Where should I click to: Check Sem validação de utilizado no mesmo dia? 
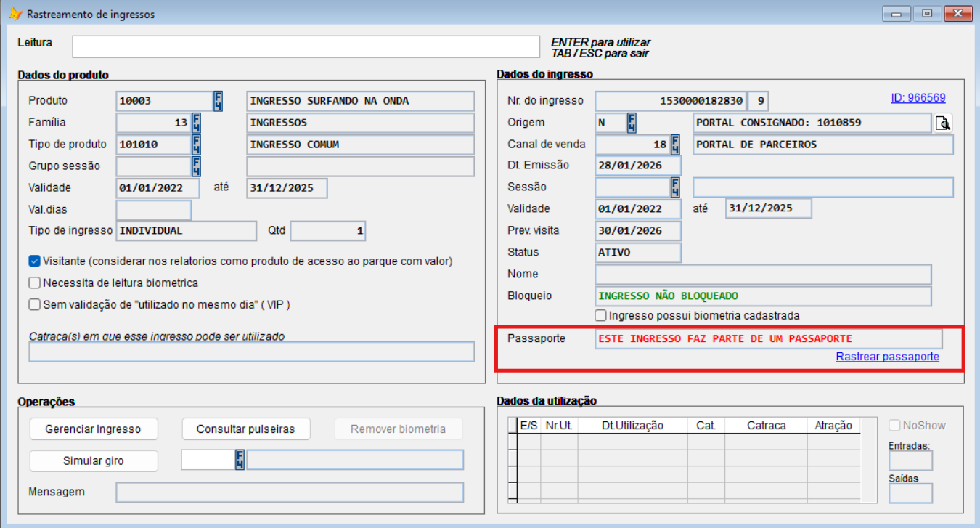[x=34, y=304]
